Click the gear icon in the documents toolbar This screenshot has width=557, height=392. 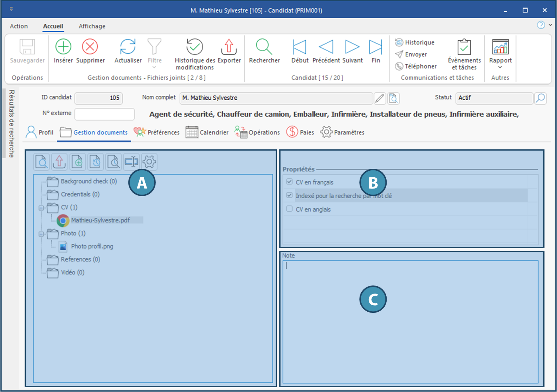tap(149, 162)
